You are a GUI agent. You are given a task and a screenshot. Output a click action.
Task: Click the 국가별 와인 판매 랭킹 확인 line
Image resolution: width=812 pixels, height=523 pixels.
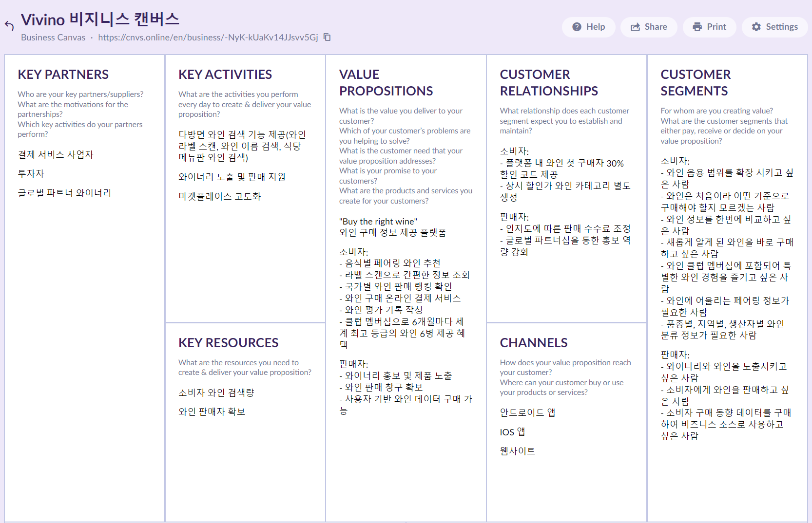(396, 286)
